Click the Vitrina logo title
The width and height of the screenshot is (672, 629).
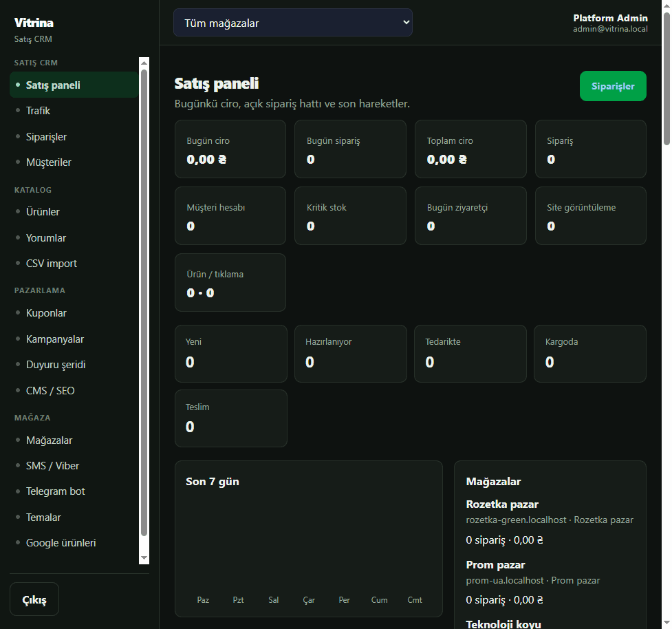[x=34, y=23]
